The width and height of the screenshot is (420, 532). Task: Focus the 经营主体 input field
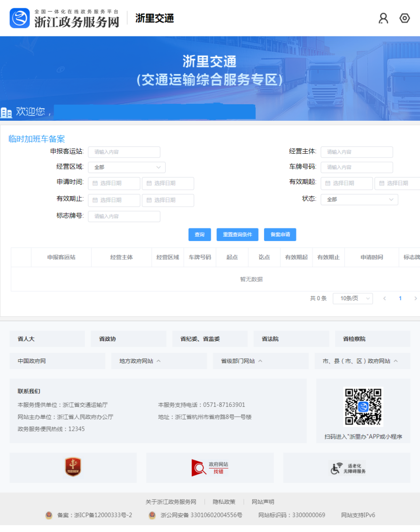click(x=357, y=152)
